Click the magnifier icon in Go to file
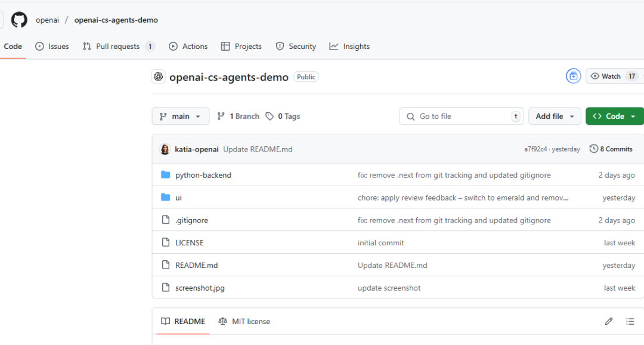 coord(411,116)
